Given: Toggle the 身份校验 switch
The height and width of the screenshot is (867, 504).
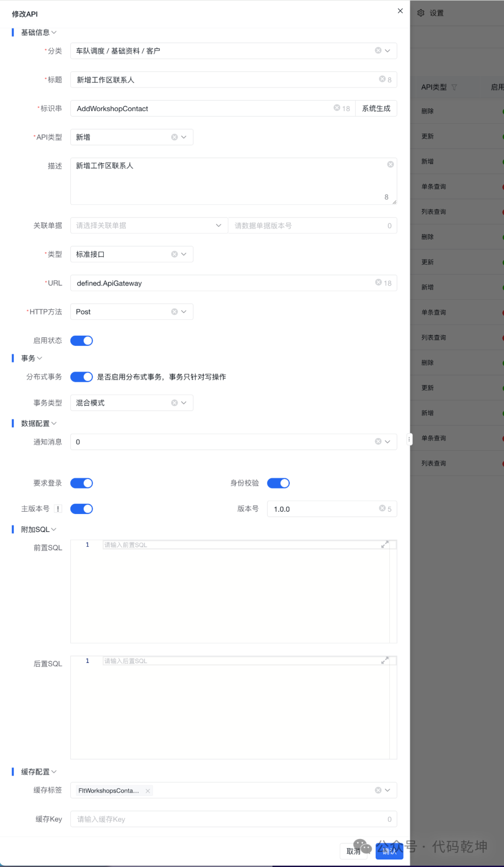Looking at the screenshot, I should coord(279,483).
